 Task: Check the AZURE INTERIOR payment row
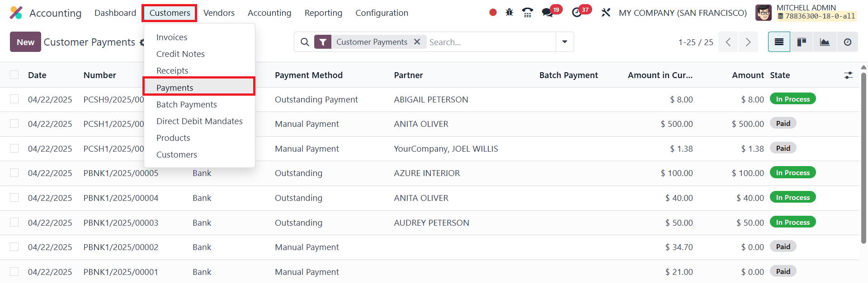[x=14, y=173]
